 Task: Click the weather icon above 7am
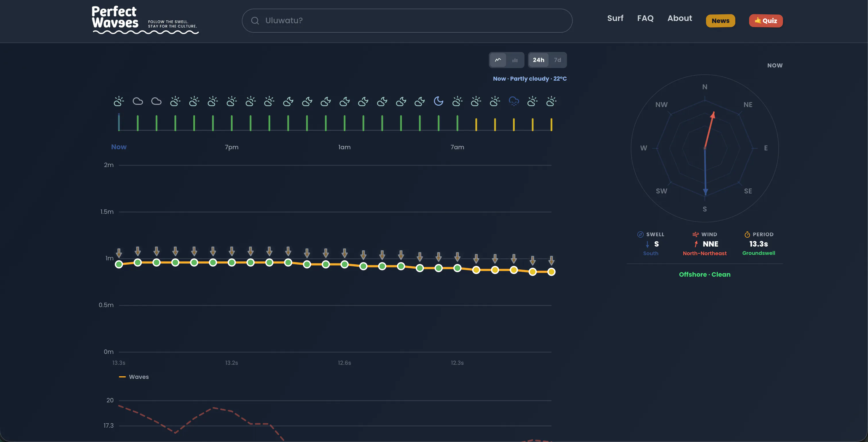pos(457,101)
